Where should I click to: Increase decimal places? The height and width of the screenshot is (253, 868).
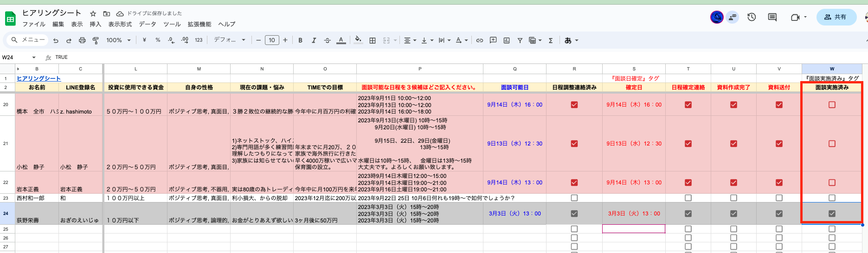(x=185, y=40)
